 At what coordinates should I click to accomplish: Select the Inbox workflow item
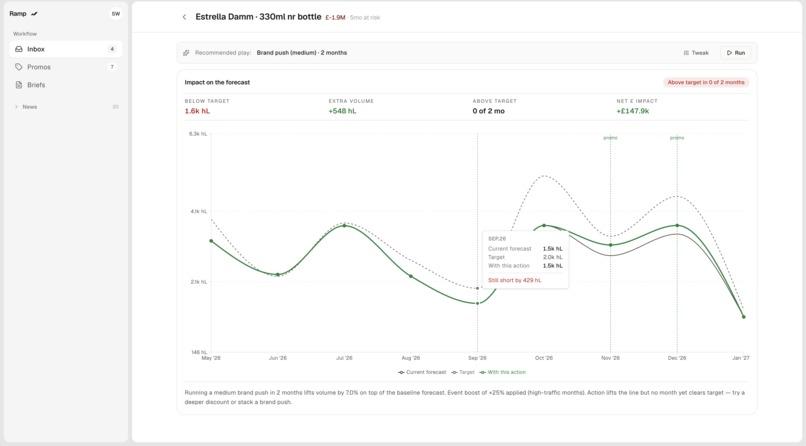point(66,49)
